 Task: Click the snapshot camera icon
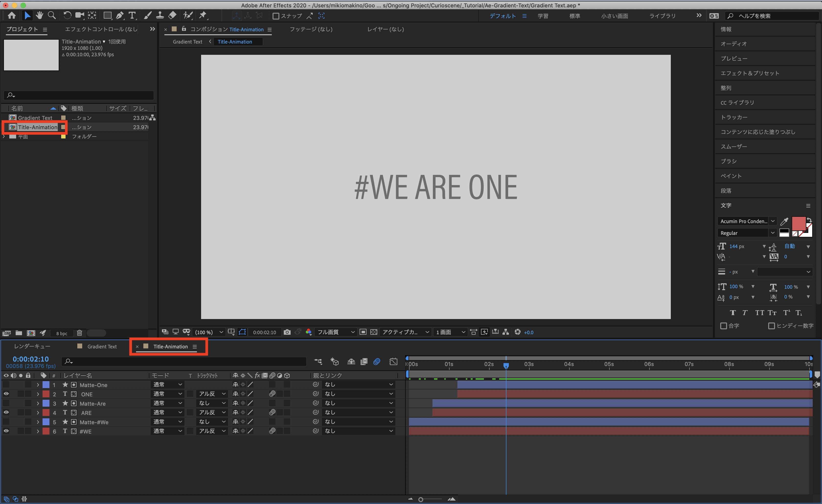pyautogui.click(x=287, y=332)
